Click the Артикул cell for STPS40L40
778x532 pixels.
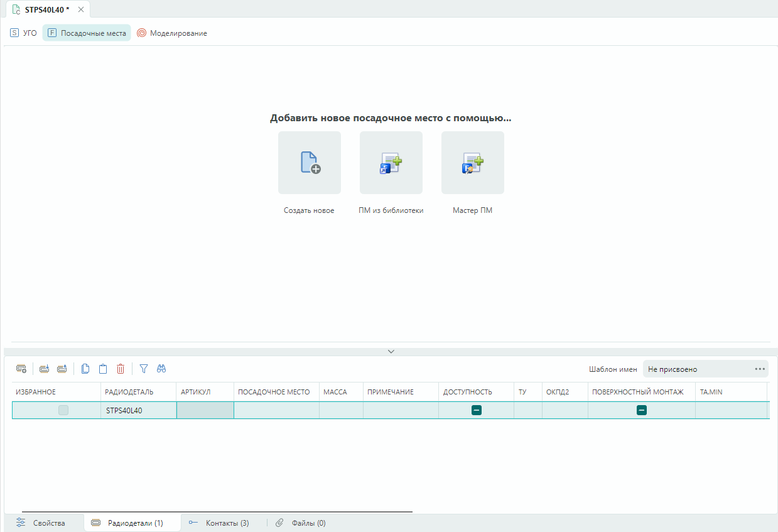tap(205, 410)
